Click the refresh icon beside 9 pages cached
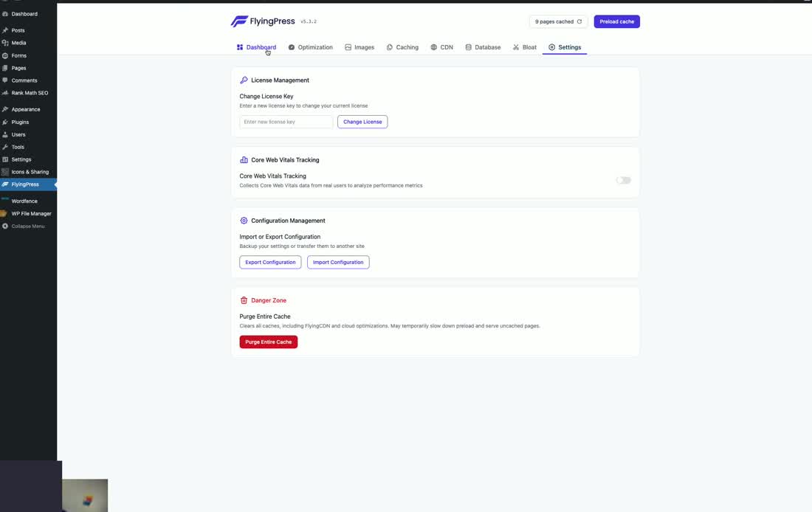The width and height of the screenshot is (812, 512). pyautogui.click(x=579, y=21)
